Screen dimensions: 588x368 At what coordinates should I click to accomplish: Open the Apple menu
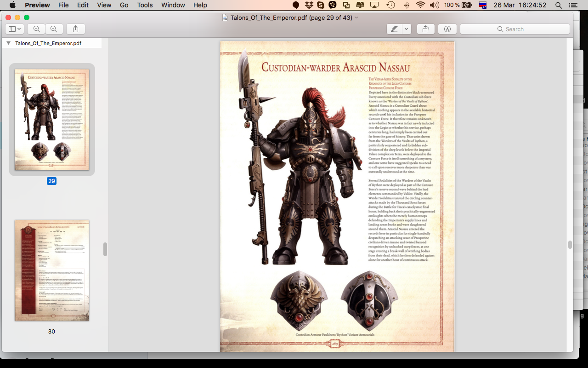12,5
